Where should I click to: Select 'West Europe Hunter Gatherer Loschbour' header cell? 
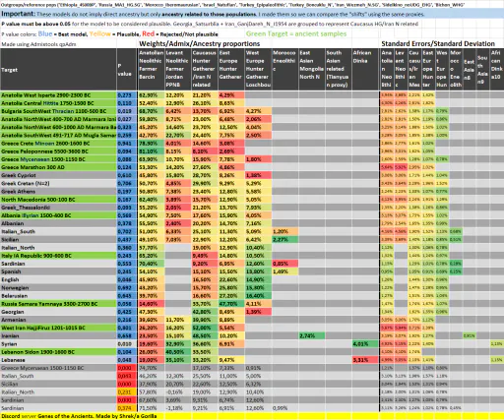(x=258, y=70)
